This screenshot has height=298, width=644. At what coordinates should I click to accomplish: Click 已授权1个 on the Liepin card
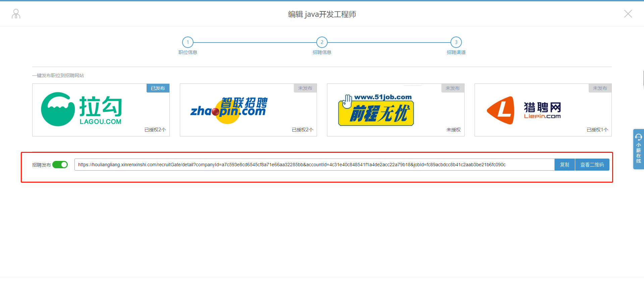[x=597, y=130]
